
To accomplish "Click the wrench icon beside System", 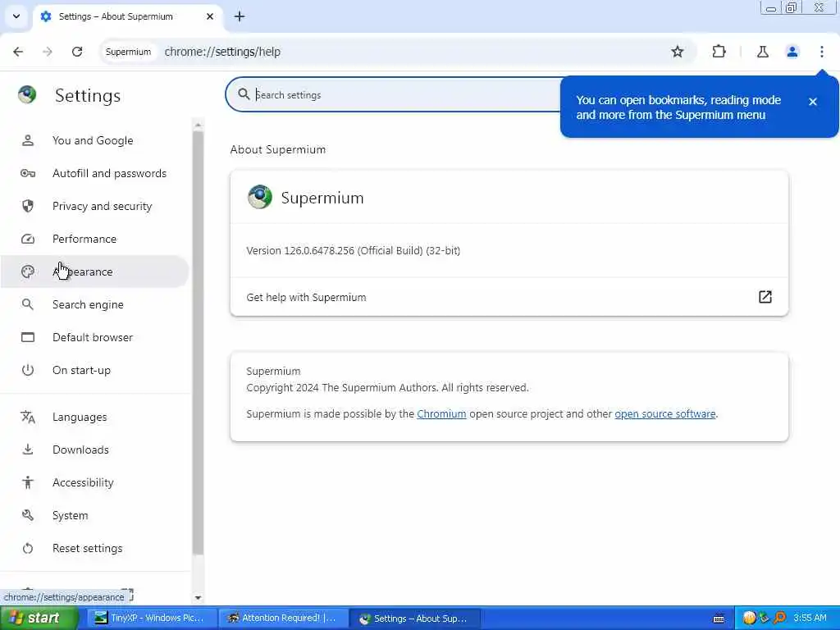I will click(x=28, y=515).
